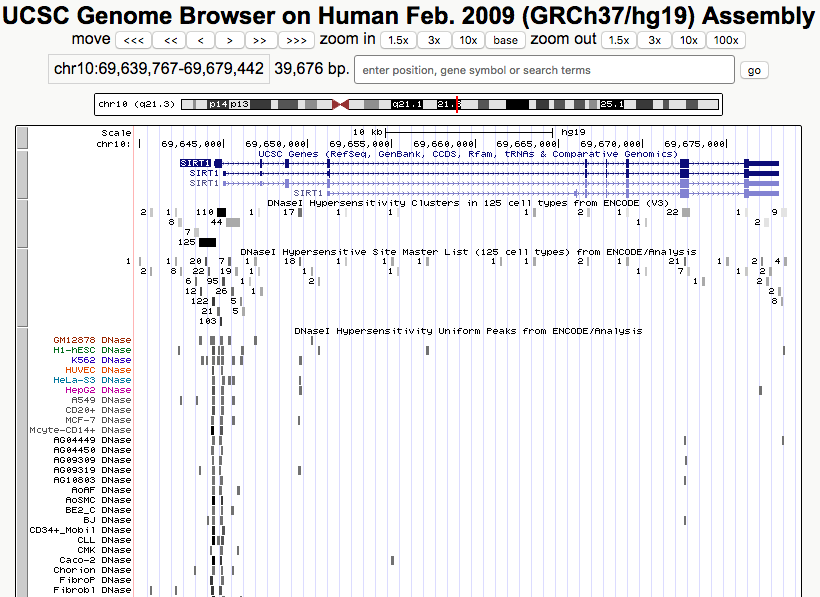The height and width of the screenshot is (597, 820).
Task: Zoom out 10x
Action: pos(687,40)
